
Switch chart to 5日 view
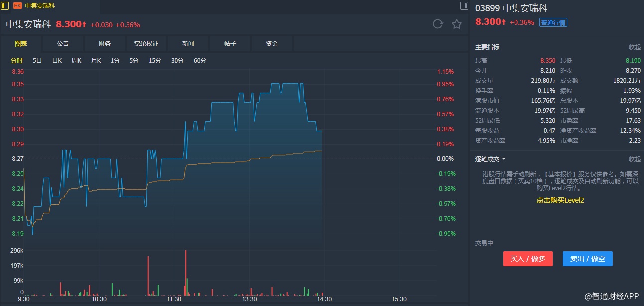coord(37,61)
